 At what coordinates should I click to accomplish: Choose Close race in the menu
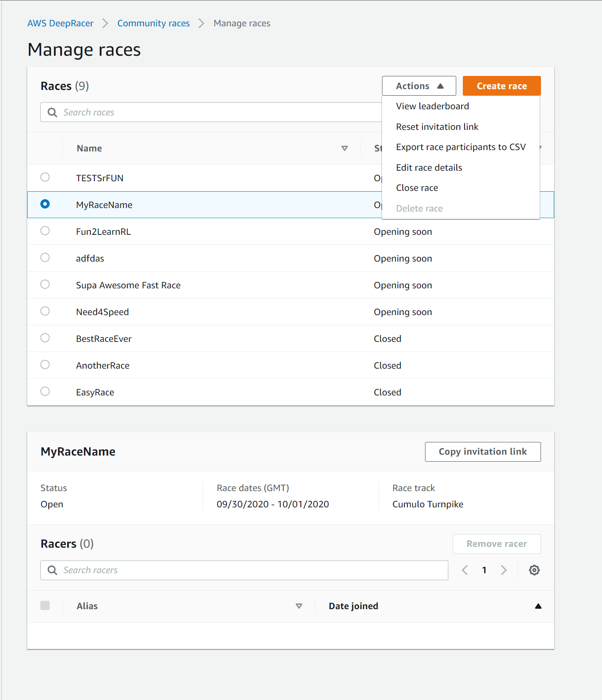[x=417, y=188]
